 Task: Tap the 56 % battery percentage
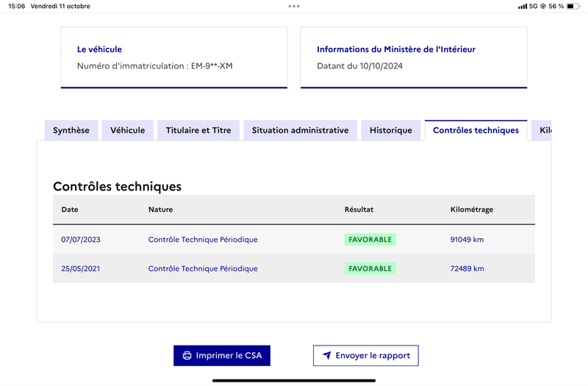pyautogui.click(x=556, y=6)
